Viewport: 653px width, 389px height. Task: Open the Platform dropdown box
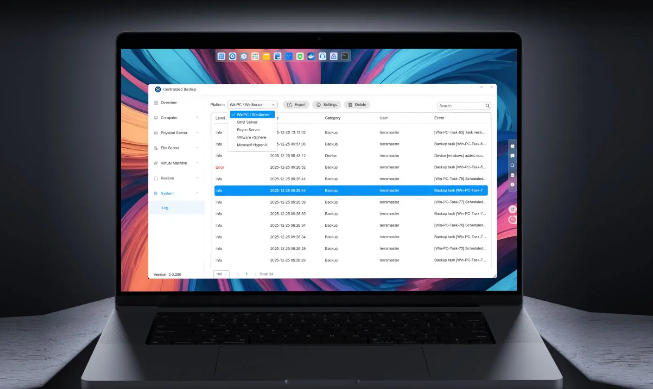(252, 105)
